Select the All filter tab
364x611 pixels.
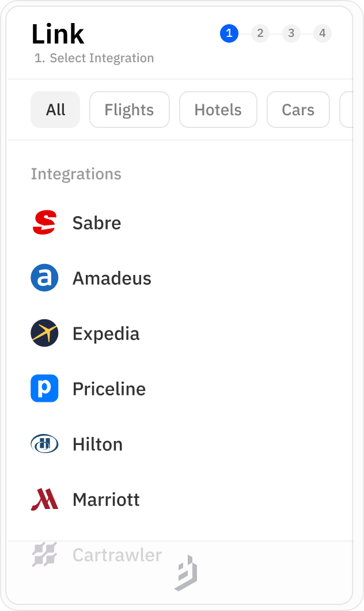[55, 110]
